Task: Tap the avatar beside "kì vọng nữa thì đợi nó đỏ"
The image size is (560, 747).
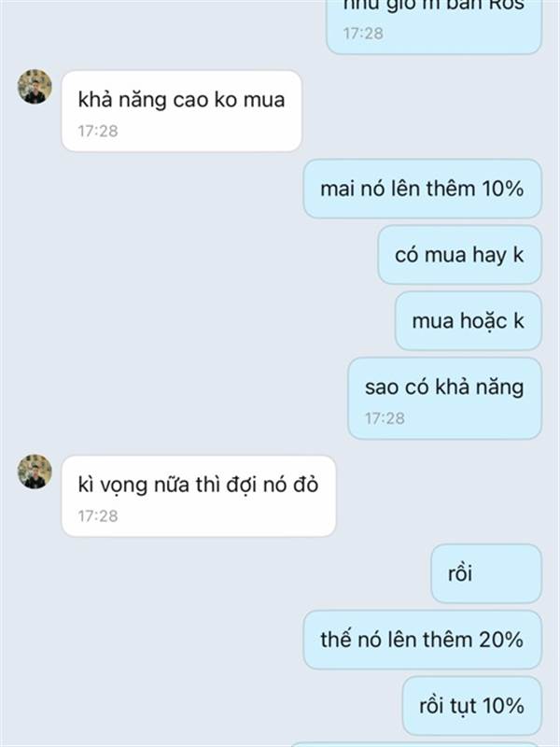Action: coord(35,472)
